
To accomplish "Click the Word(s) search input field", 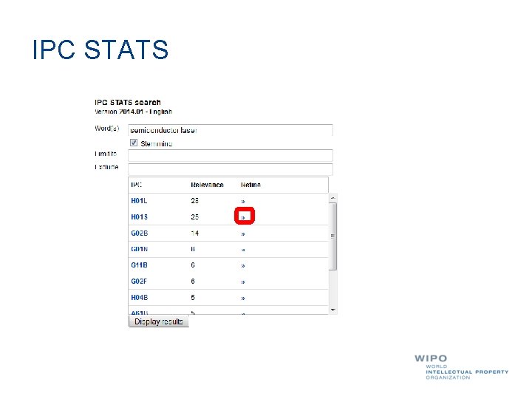I will (231, 130).
